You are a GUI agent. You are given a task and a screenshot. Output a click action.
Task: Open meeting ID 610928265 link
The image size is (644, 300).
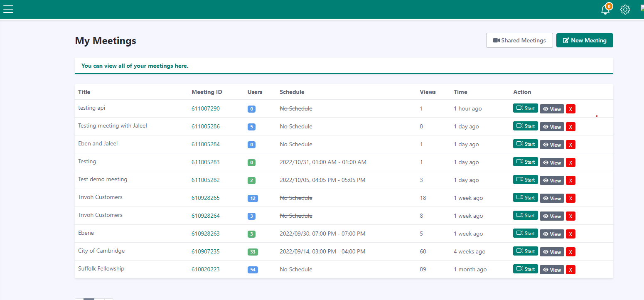tap(206, 198)
